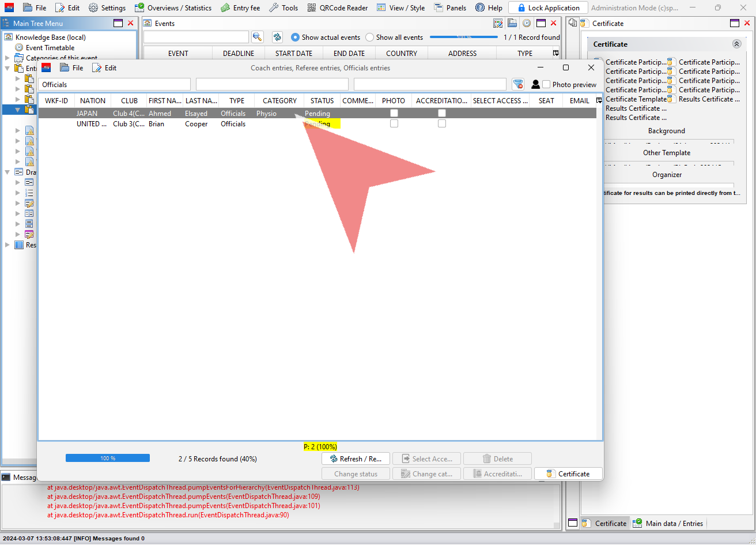The width and height of the screenshot is (756, 545).
Task: Click the copy pages icon beside Certificate title
Action: (x=572, y=23)
